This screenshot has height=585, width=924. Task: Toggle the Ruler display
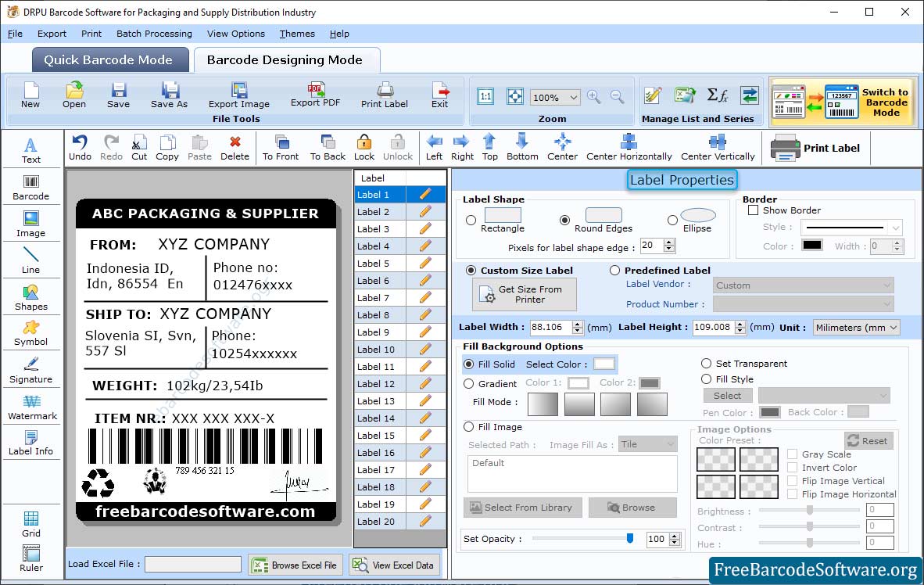point(30,558)
